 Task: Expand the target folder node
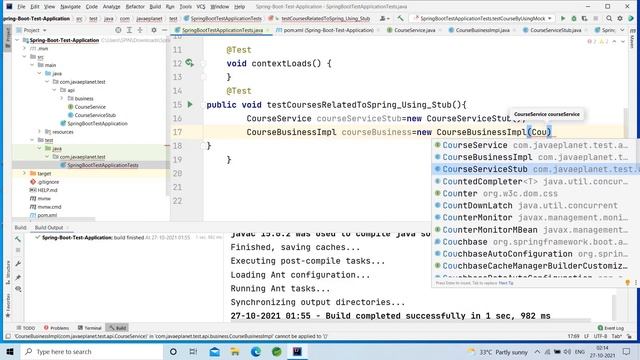24,173
